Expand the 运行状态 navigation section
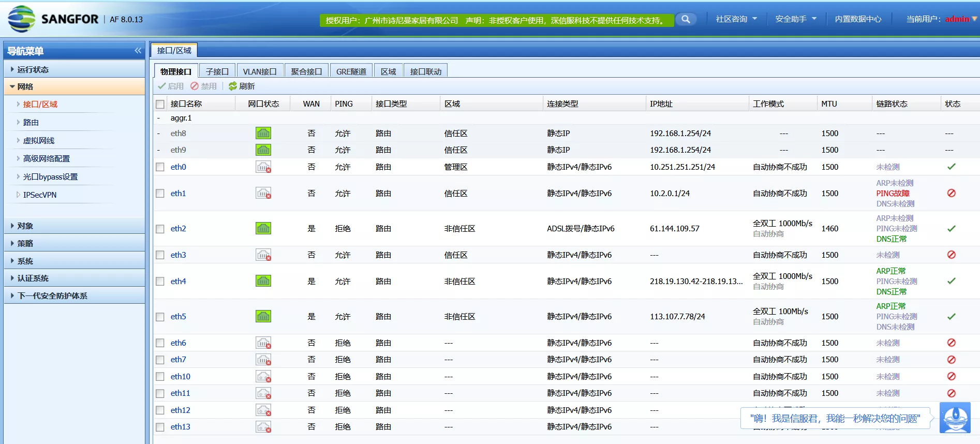 point(33,69)
